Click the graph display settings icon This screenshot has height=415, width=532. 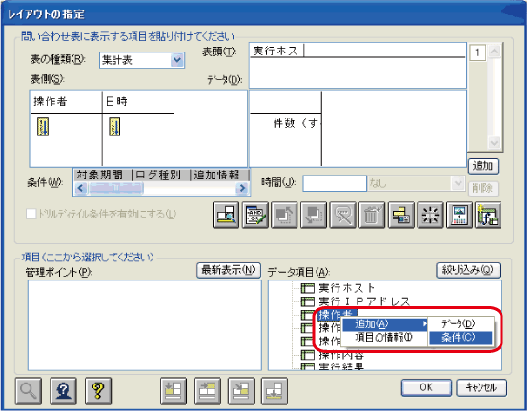pyautogui.click(x=460, y=216)
